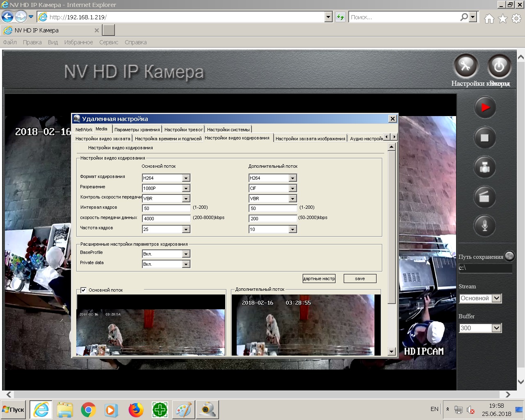Take a snapshot with the camera icon
Image resolution: width=525 pixels, height=420 pixels.
[x=485, y=168]
